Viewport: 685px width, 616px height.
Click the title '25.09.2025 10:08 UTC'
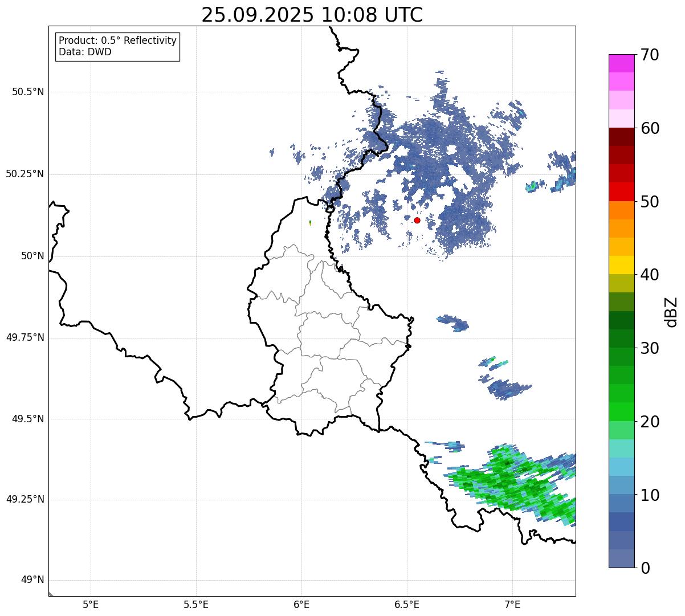312,15
